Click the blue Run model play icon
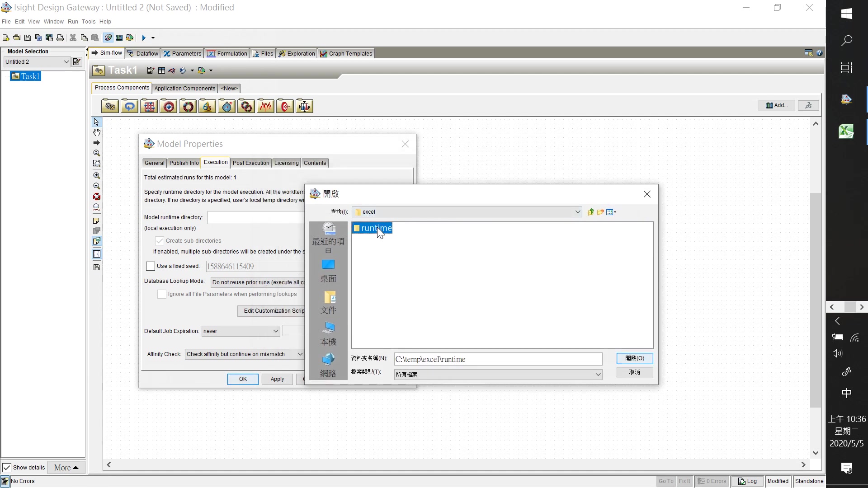 click(x=144, y=38)
